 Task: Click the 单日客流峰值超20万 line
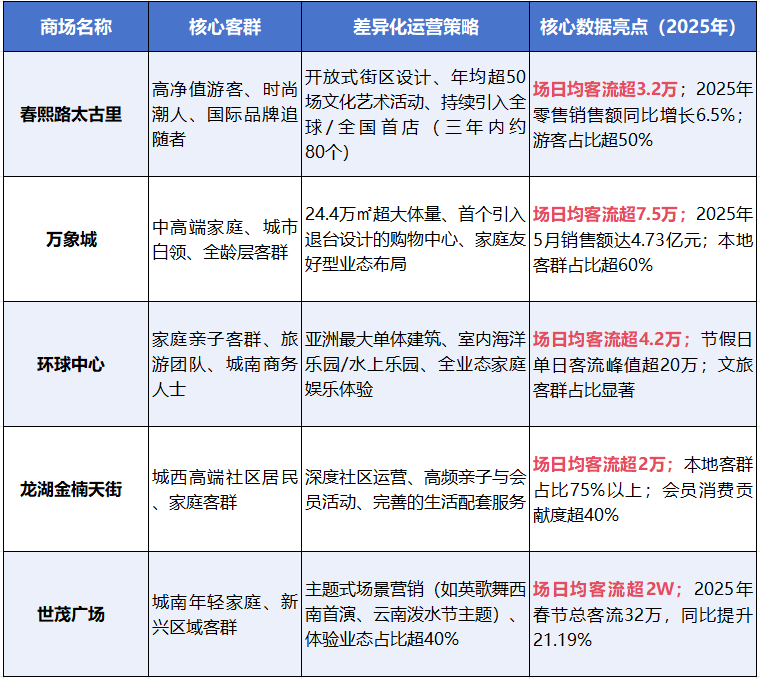616,365
